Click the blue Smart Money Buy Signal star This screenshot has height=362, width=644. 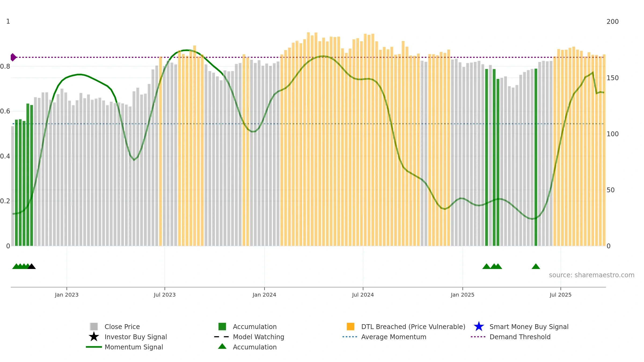click(479, 326)
